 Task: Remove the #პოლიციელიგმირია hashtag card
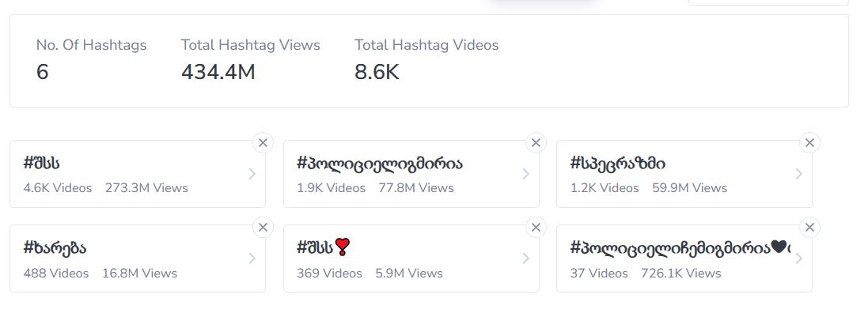pos(536,143)
